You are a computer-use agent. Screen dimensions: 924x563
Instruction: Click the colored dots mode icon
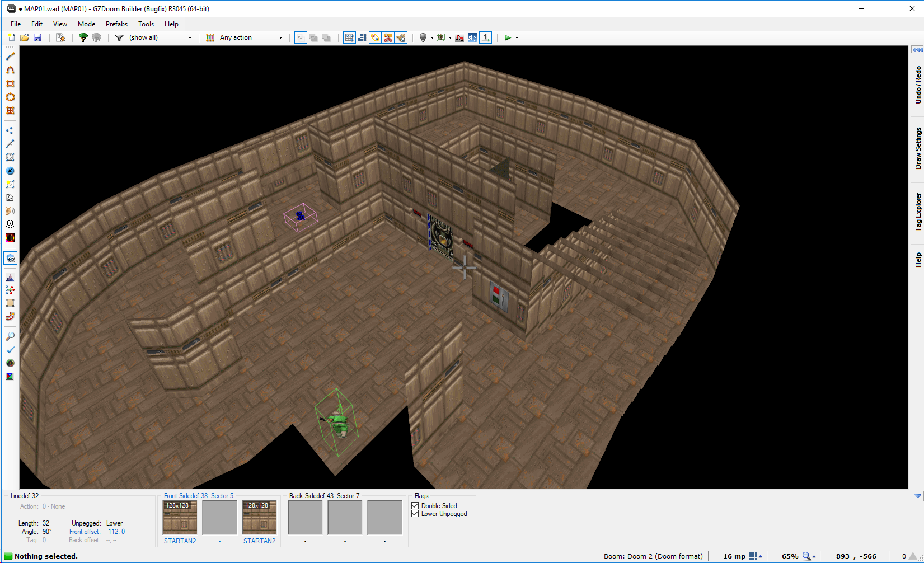tap(10, 290)
